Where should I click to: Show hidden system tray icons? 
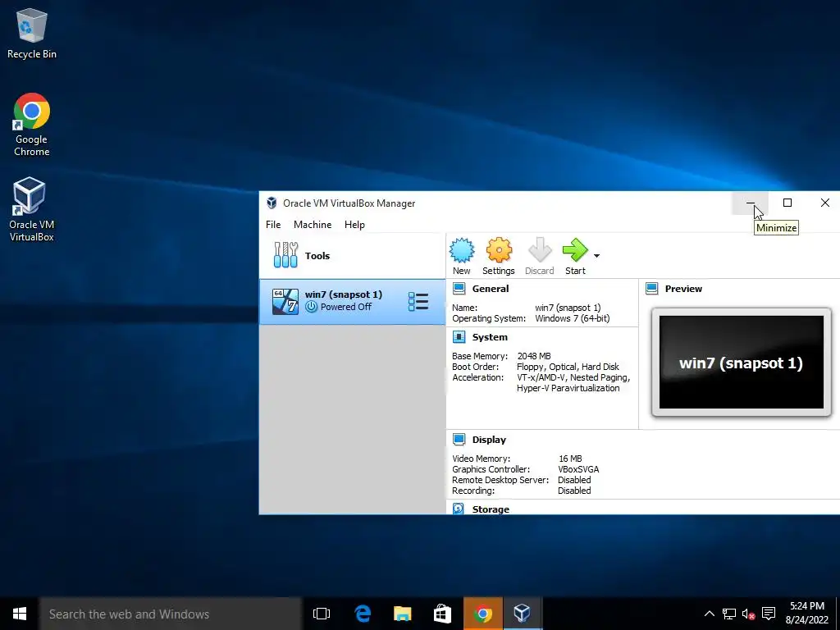click(x=710, y=614)
